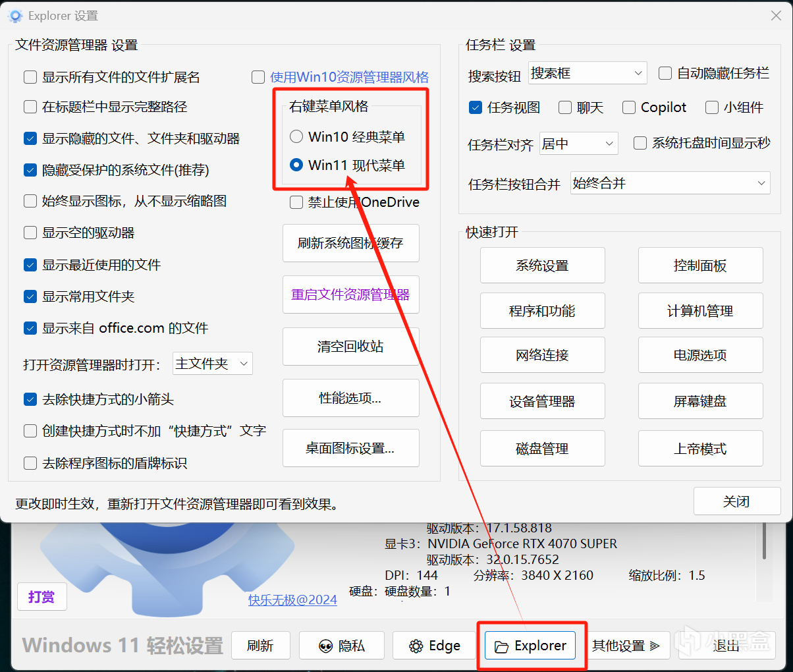Expand taskbar alignment '居中' dropdown
Viewport: 793px width, 672px height.
pos(578,143)
